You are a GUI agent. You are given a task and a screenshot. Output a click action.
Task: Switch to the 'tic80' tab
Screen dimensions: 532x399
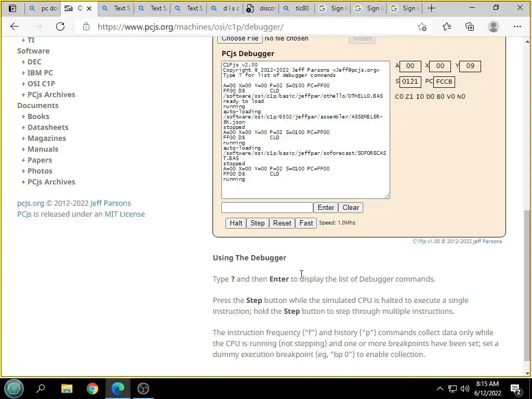(x=297, y=8)
